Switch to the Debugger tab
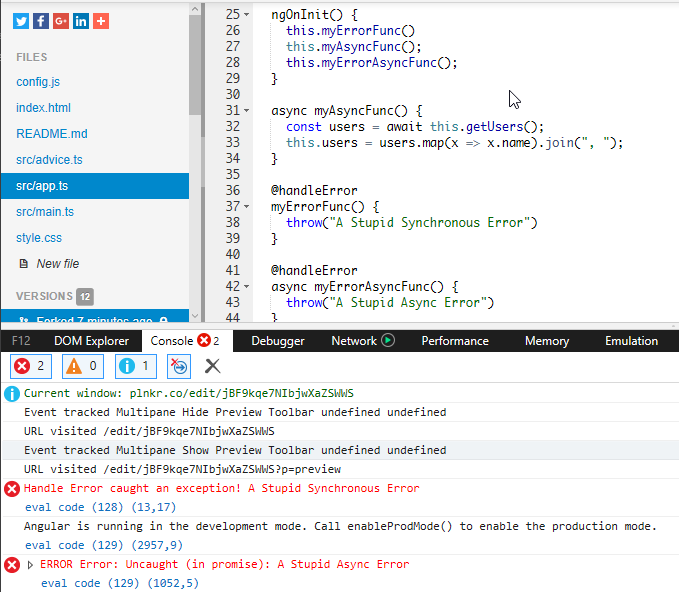The width and height of the screenshot is (679, 592). click(x=278, y=341)
